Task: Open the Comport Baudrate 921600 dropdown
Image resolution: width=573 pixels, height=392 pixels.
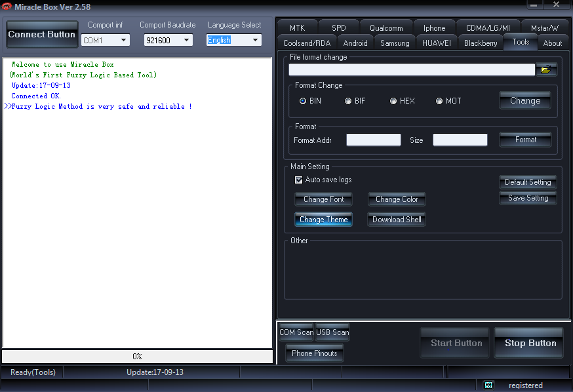Action: click(186, 40)
